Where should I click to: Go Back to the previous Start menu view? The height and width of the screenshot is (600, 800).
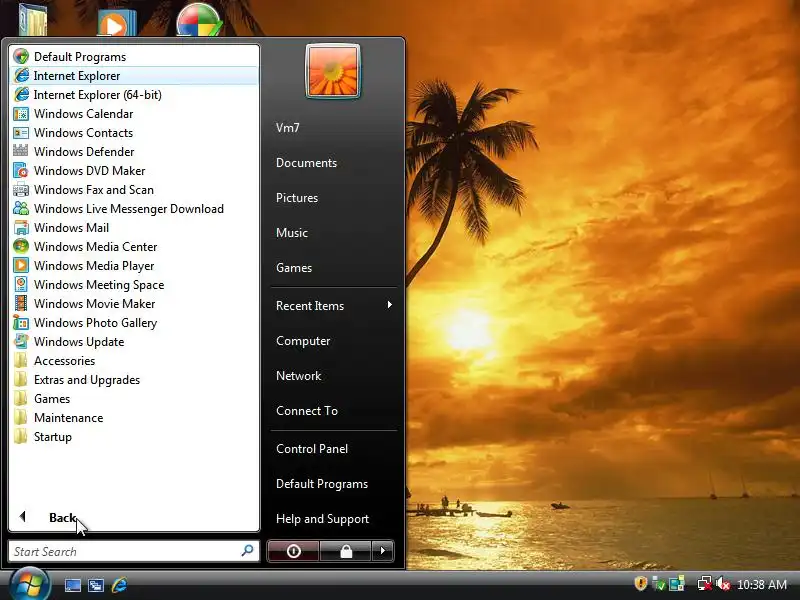pyautogui.click(x=134, y=517)
